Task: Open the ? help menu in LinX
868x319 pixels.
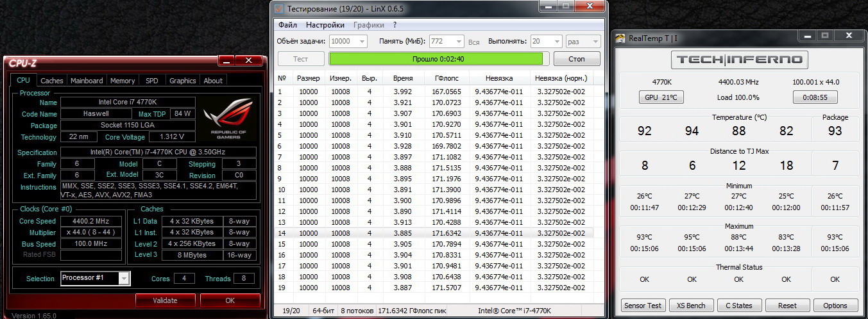Action: 395,25
